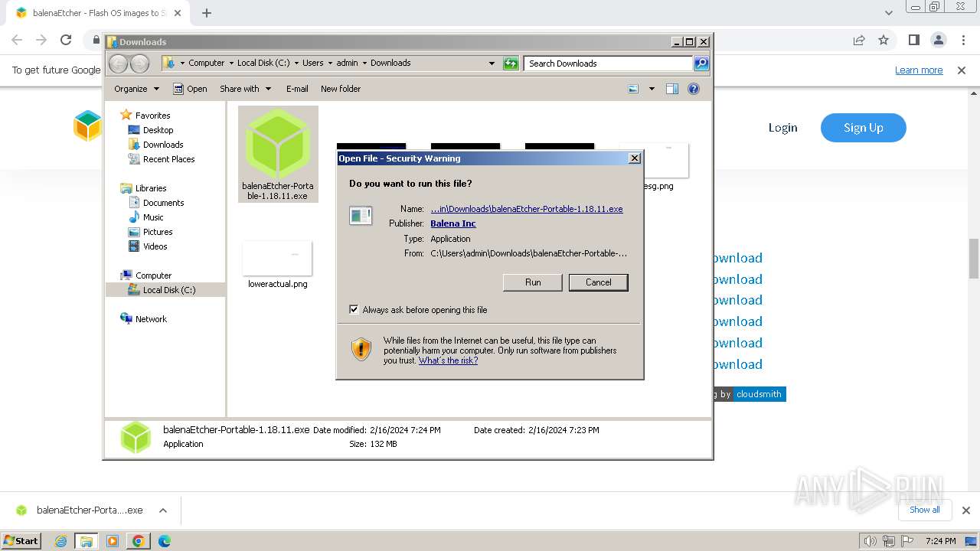Click the change view icon
Screen dimensions: 980x551
[633, 89]
